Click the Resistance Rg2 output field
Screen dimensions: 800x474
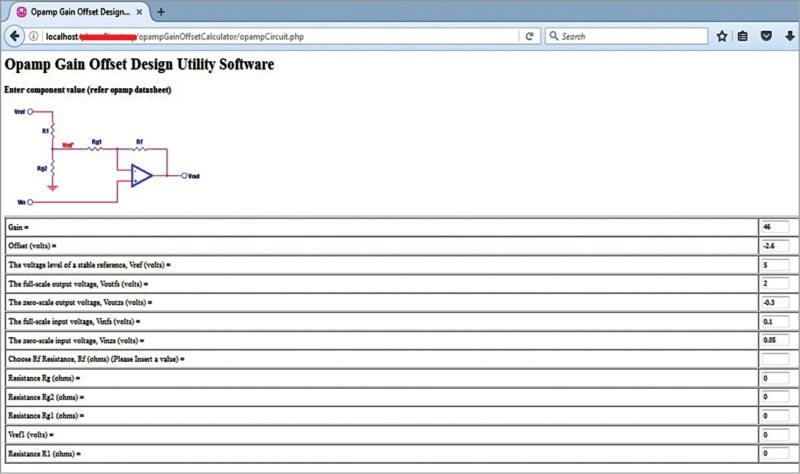click(775, 396)
